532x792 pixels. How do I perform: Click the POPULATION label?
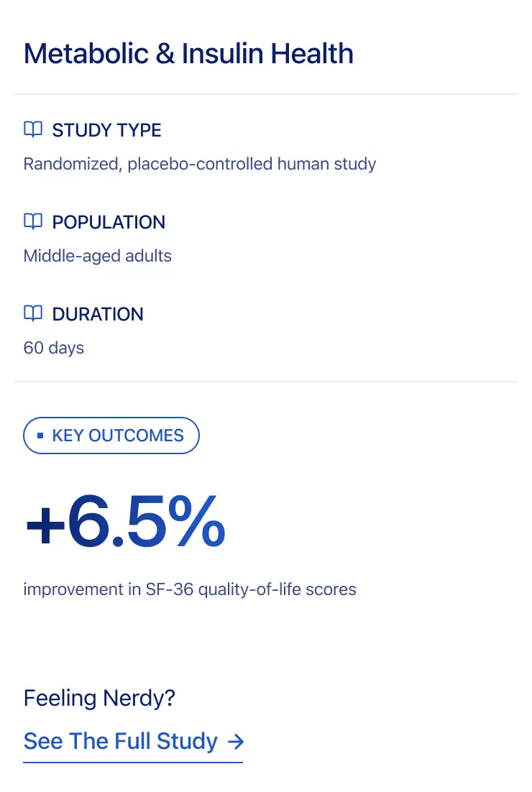point(109,222)
